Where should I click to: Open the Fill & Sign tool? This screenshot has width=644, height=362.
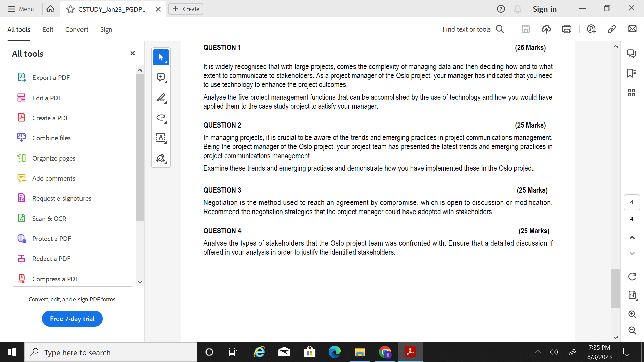161,158
